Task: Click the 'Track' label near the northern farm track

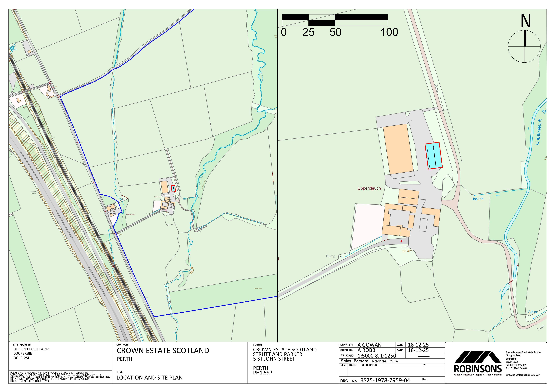Action: pos(437,88)
